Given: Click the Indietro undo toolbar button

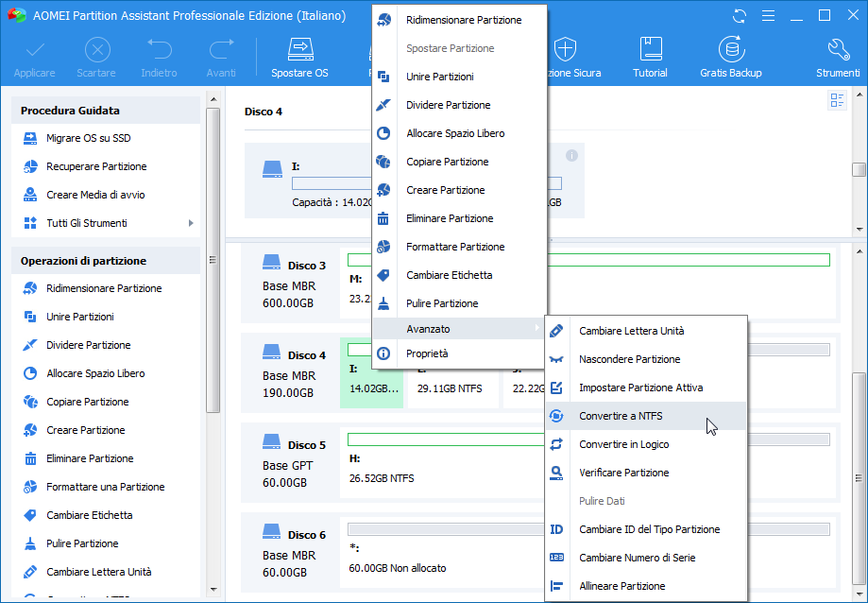Looking at the screenshot, I should click(x=159, y=58).
